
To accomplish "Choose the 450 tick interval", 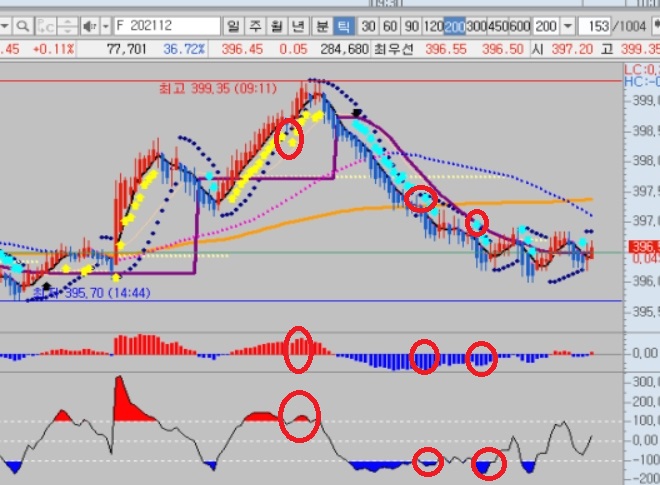I will pyautogui.click(x=498, y=27).
